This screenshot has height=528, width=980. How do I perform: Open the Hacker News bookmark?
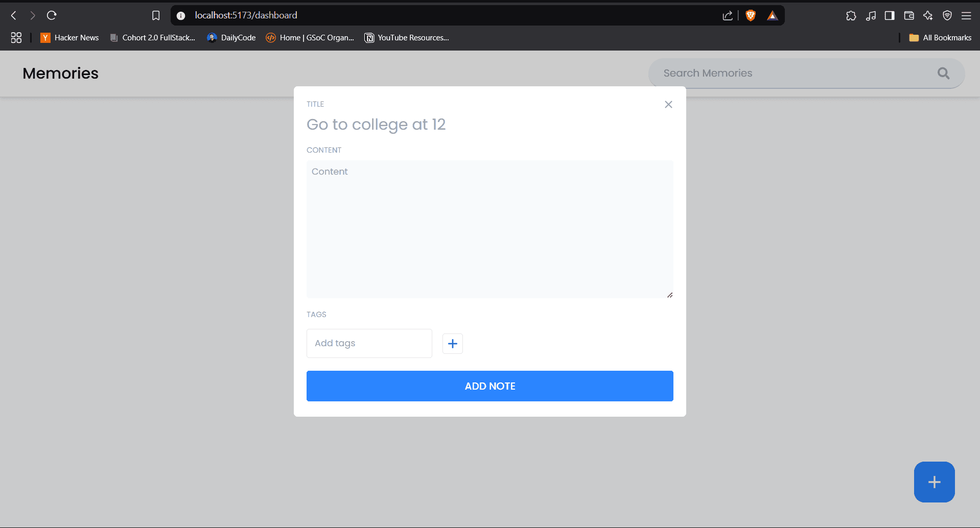[x=70, y=38]
